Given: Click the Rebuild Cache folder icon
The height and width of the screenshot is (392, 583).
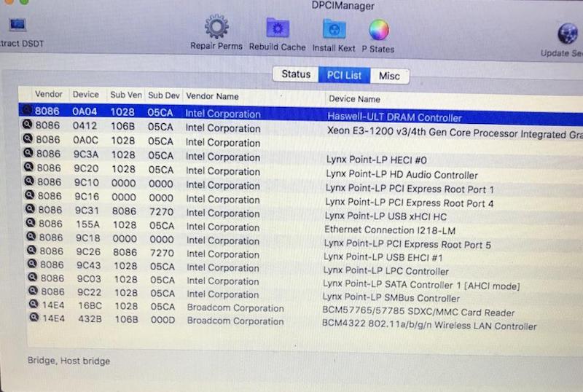Looking at the screenshot, I should point(277,28).
